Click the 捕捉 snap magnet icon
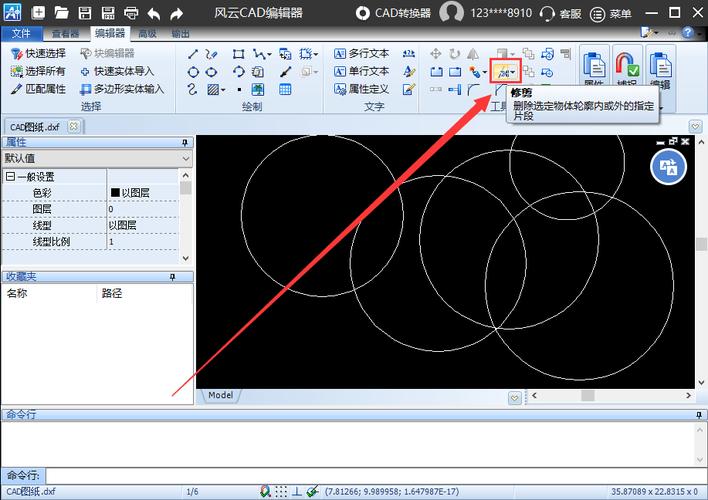 point(628,70)
